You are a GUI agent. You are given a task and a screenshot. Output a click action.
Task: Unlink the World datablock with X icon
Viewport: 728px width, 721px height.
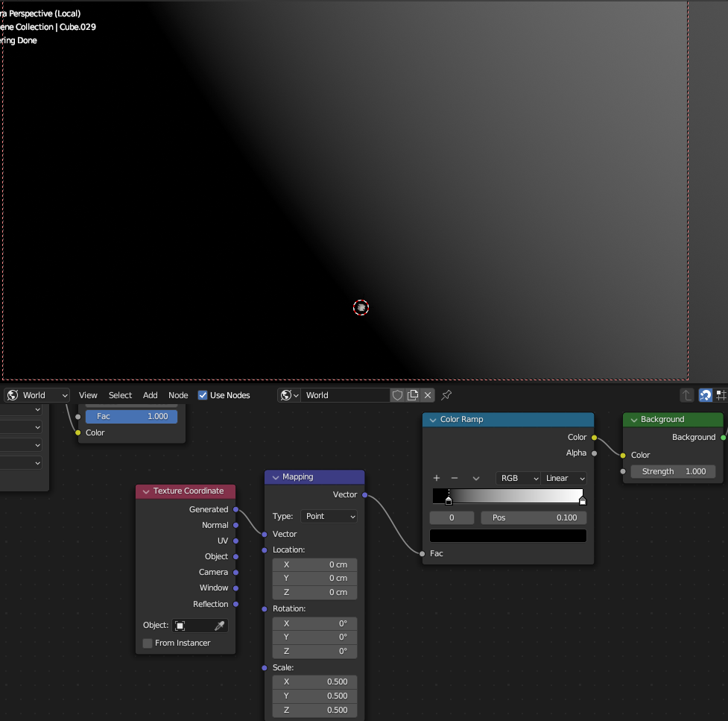coord(428,395)
